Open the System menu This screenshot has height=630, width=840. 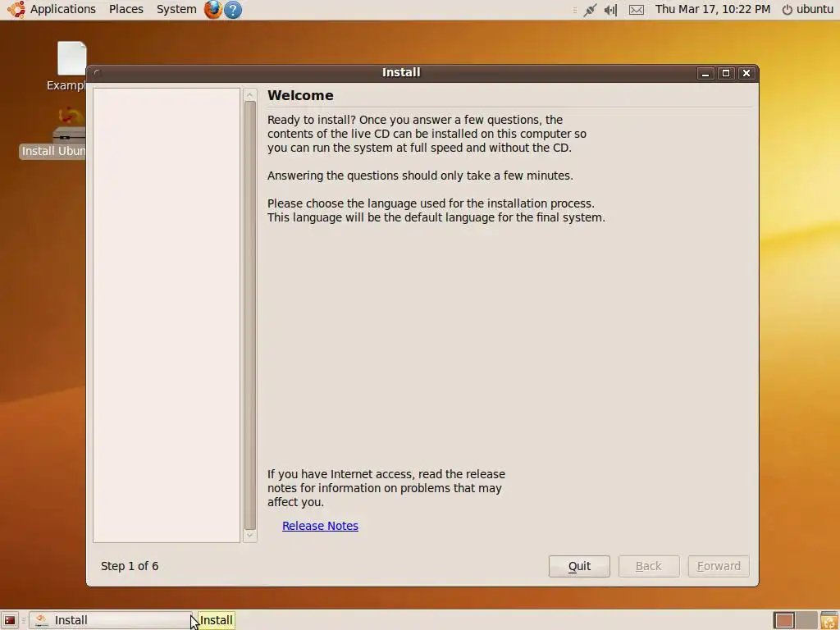point(176,9)
